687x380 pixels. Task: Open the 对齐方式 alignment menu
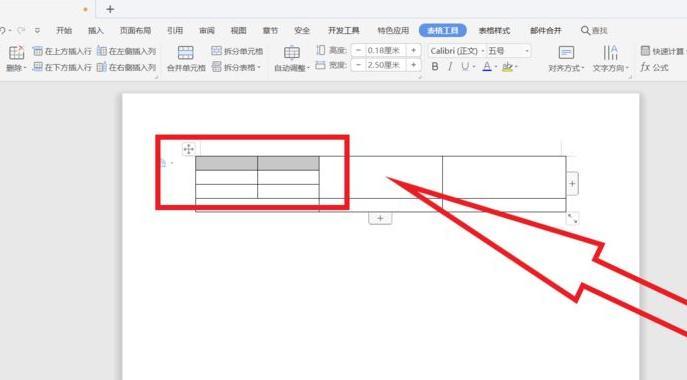coord(566,59)
